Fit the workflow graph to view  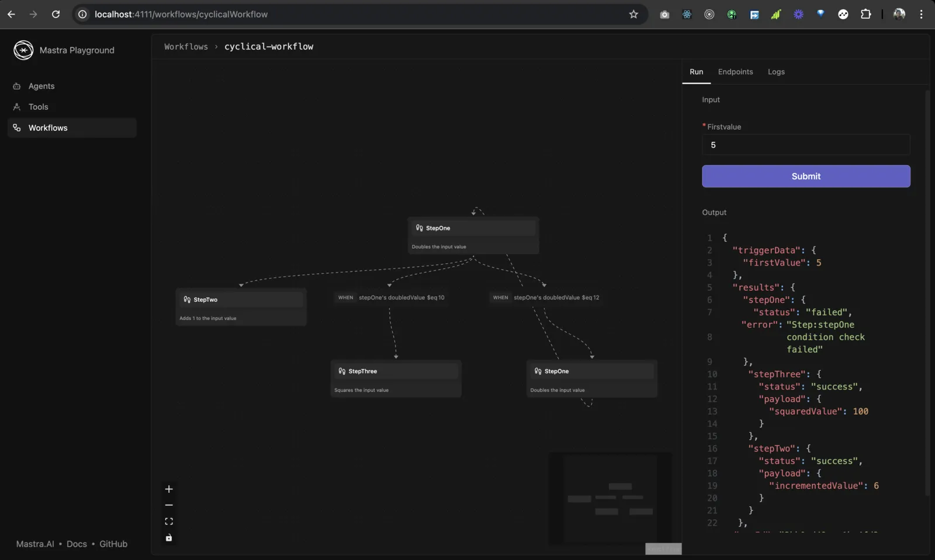pyautogui.click(x=169, y=521)
